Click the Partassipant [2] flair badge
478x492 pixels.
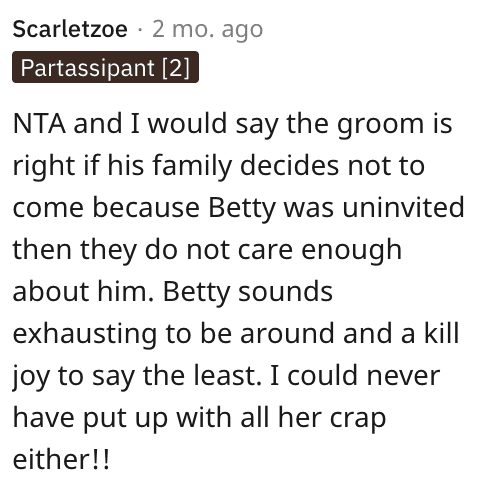105,67
